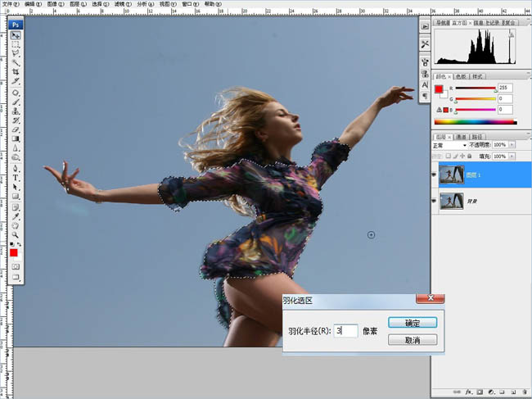Toggle visibility of the 背景 layer
532x399 pixels.
point(434,200)
